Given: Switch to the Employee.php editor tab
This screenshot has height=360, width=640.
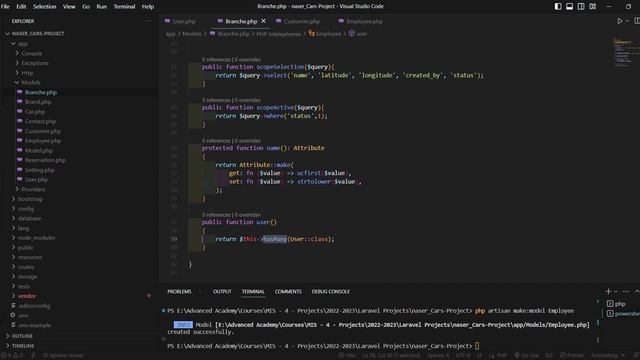Looking at the screenshot, I should pos(361,21).
